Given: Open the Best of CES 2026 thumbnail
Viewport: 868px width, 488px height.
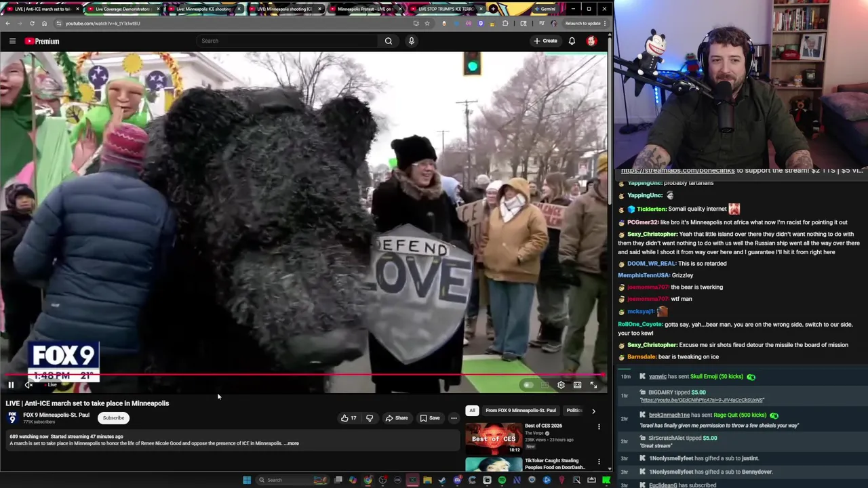Looking at the screenshot, I should [x=494, y=439].
